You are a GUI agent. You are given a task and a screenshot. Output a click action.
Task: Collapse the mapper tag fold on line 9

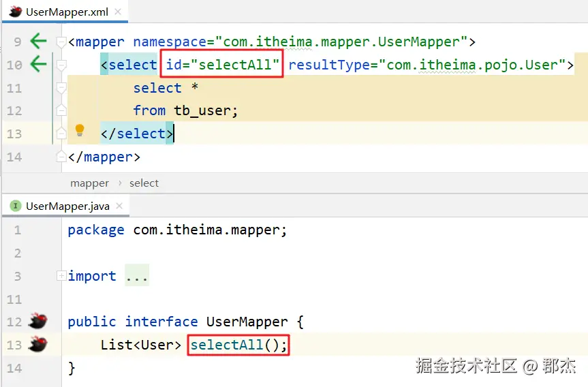pos(61,42)
